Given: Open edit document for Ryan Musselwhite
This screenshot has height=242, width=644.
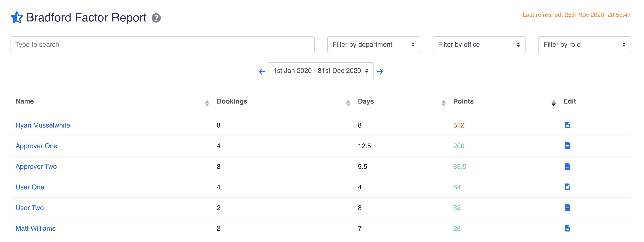Looking at the screenshot, I should [x=567, y=125].
